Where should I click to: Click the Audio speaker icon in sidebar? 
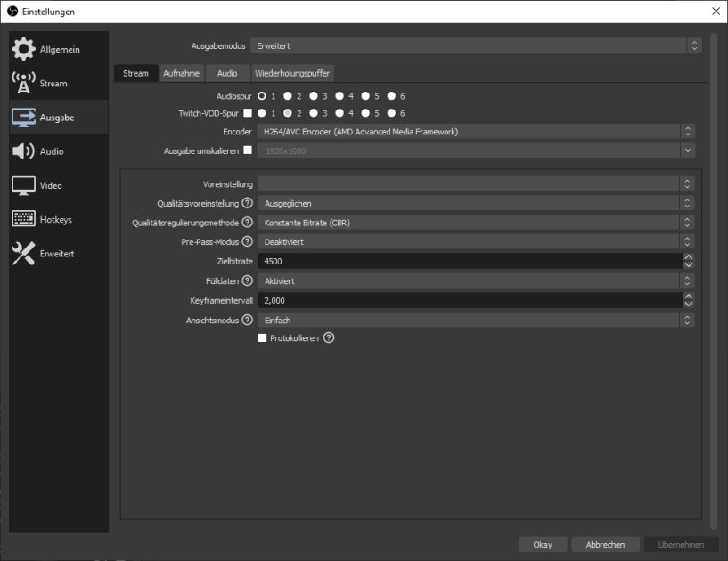click(23, 151)
